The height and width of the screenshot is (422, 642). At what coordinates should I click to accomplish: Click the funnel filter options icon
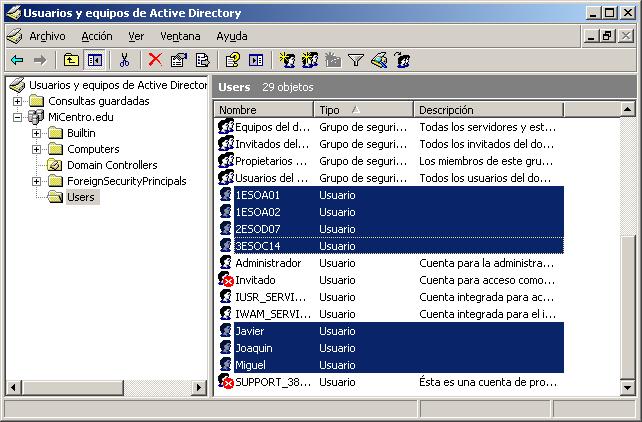pos(355,61)
